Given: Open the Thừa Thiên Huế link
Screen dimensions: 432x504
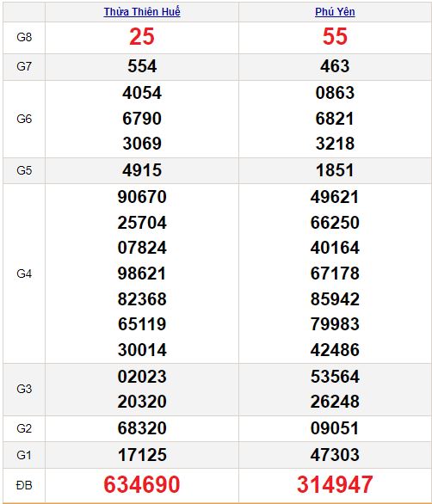Looking at the screenshot, I should point(142,12).
